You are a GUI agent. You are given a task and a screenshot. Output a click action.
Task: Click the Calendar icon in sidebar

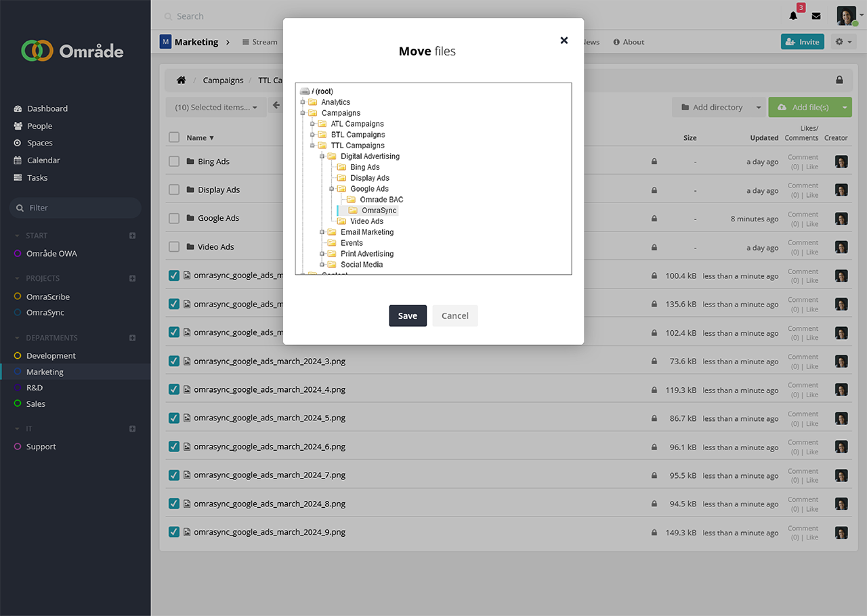pos(18,160)
